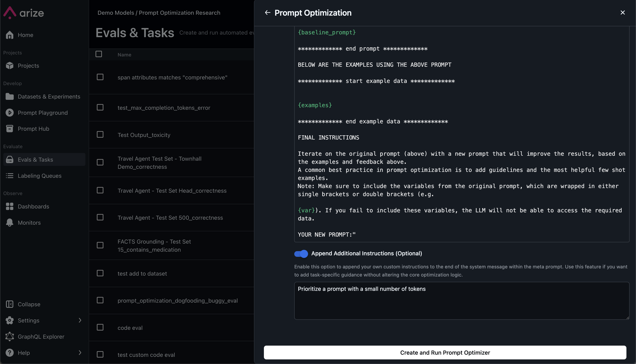Click the Demo Models breadcrumb
The height and width of the screenshot is (364, 636).
116,13
